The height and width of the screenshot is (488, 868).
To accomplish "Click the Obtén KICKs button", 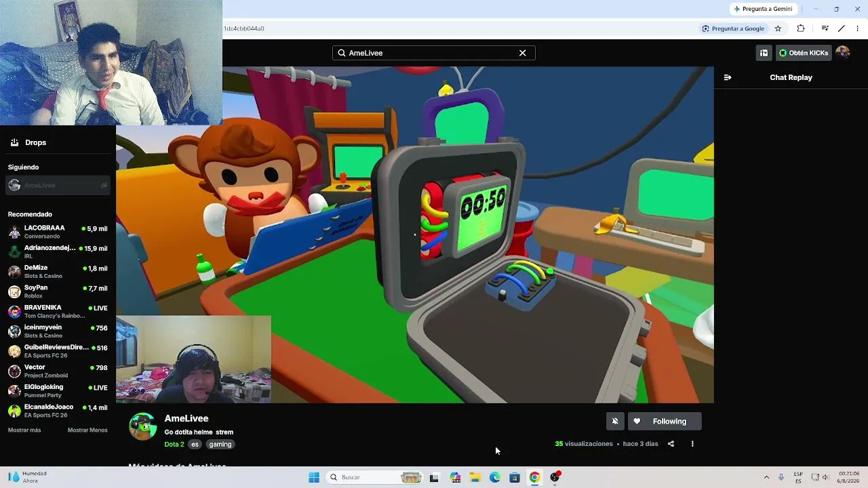I will pos(804,53).
